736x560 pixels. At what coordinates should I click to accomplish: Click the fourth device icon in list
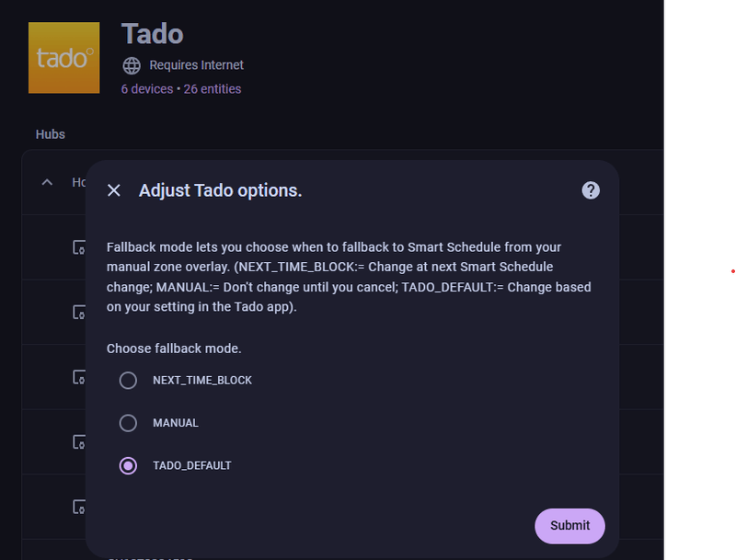(x=79, y=442)
